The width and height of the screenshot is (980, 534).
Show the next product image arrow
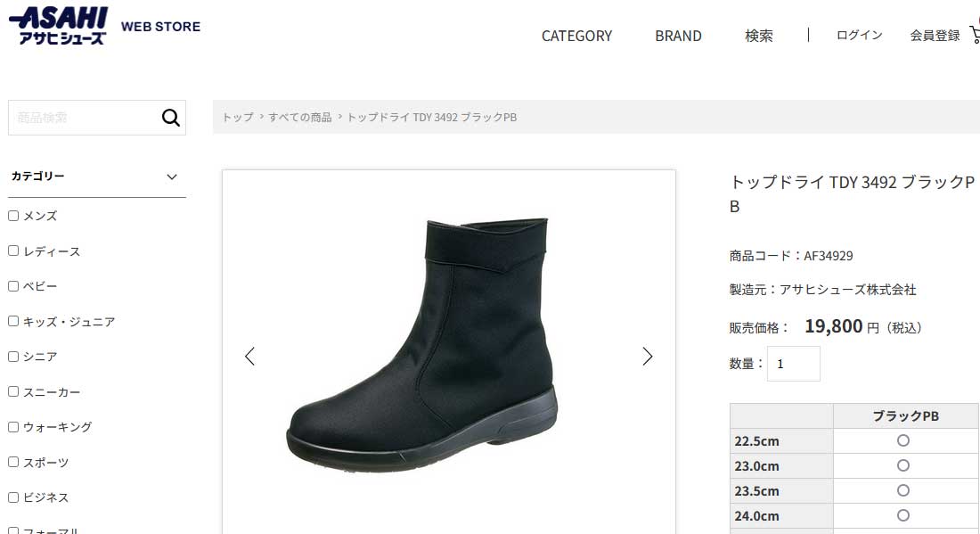(648, 357)
